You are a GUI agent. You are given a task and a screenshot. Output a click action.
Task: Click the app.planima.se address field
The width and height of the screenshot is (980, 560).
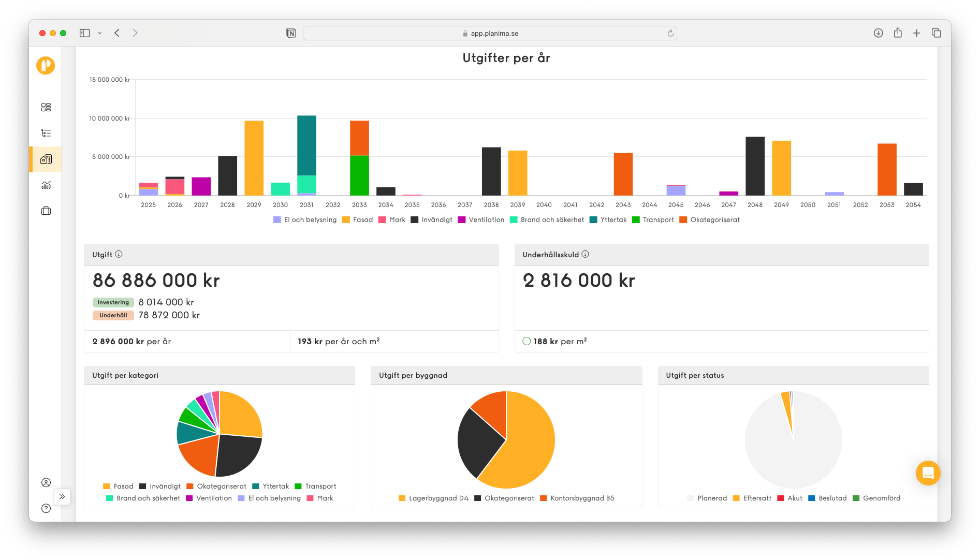[489, 33]
